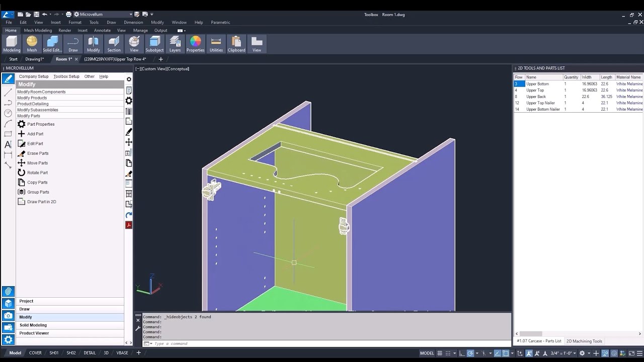Image resolution: width=644 pixels, height=362 pixels.
Task: Expand Product Detailing section
Action: coord(69,104)
